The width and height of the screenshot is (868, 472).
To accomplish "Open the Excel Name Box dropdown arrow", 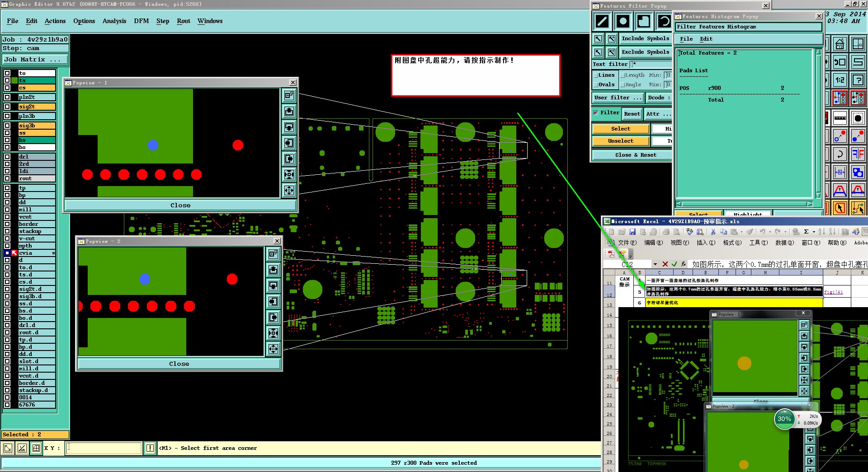I will pyautogui.click(x=655, y=264).
